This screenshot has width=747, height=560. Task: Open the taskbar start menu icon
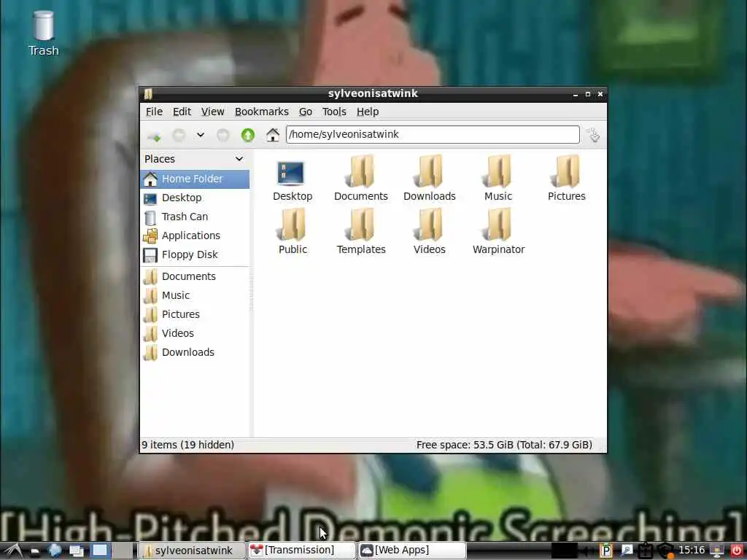(12, 551)
